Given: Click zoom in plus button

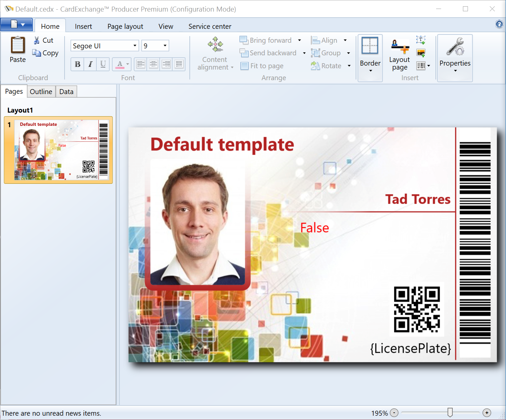Looking at the screenshot, I should click(x=487, y=413).
